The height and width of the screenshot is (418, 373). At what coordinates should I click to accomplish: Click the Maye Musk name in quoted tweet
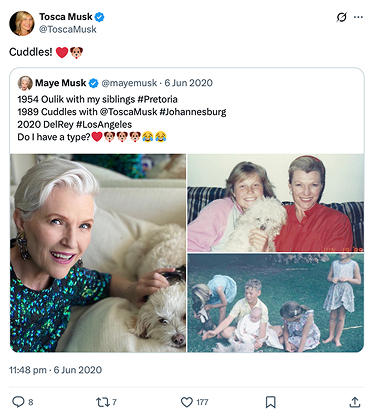(x=61, y=83)
